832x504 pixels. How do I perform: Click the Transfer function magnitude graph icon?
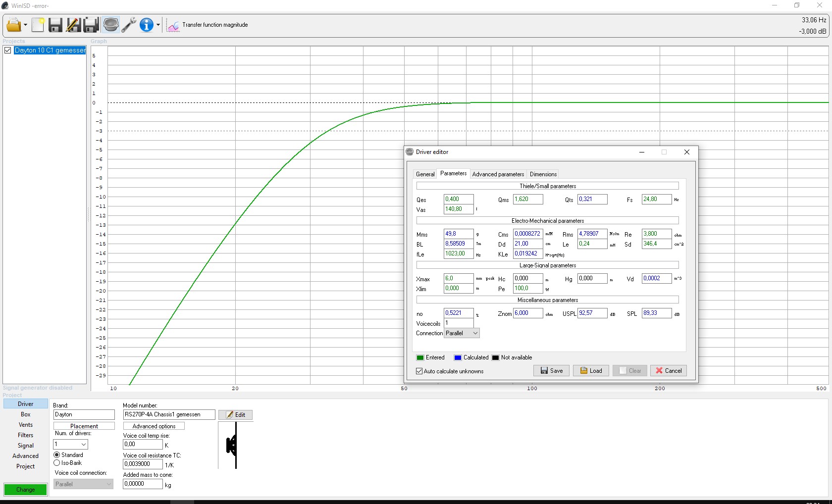point(173,25)
